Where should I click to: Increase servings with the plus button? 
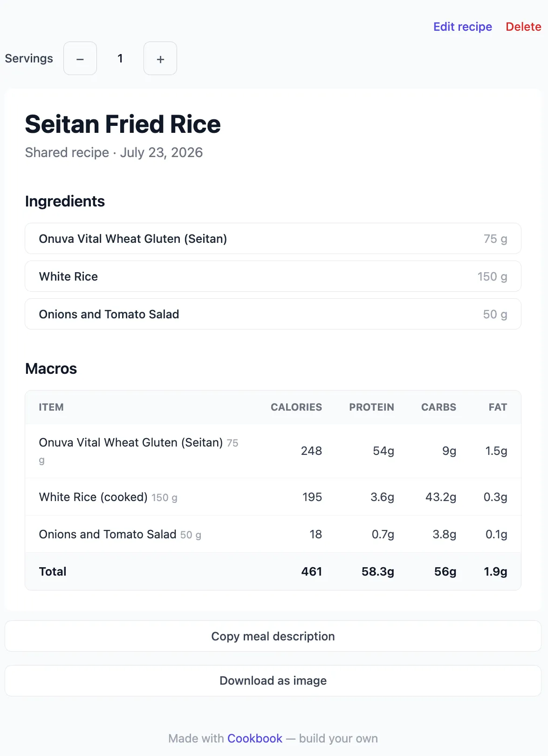pyautogui.click(x=160, y=58)
